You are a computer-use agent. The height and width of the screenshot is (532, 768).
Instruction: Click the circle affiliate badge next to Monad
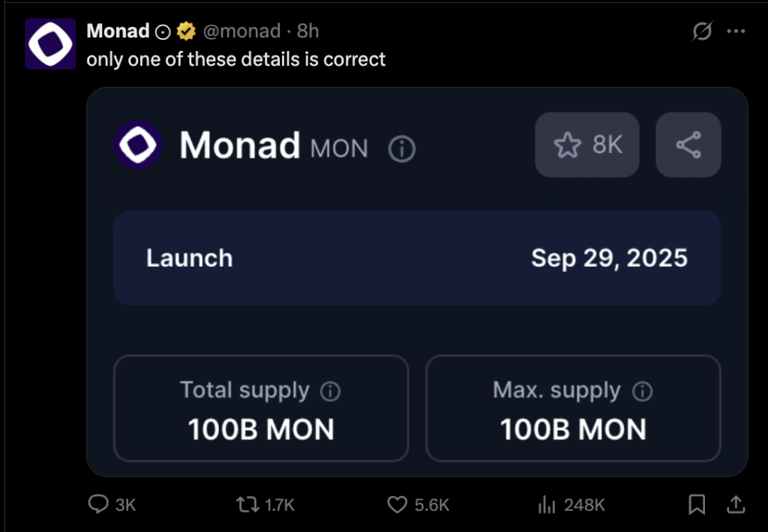(163, 32)
